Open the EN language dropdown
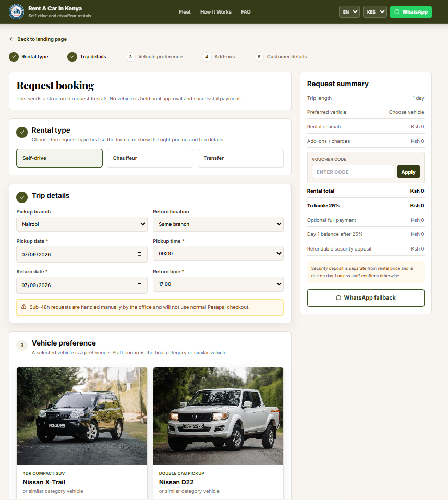448x500 pixels. (x=349, y=12)
